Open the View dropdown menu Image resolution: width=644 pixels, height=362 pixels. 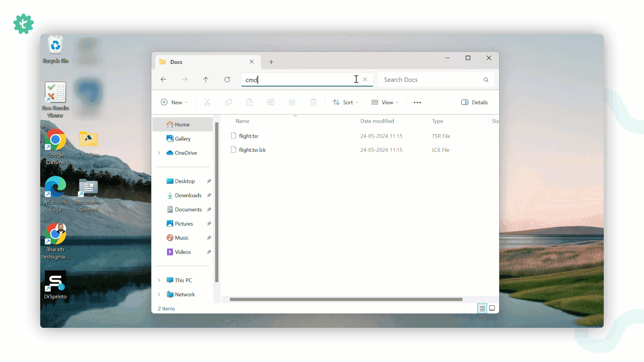tap(385, 102)
